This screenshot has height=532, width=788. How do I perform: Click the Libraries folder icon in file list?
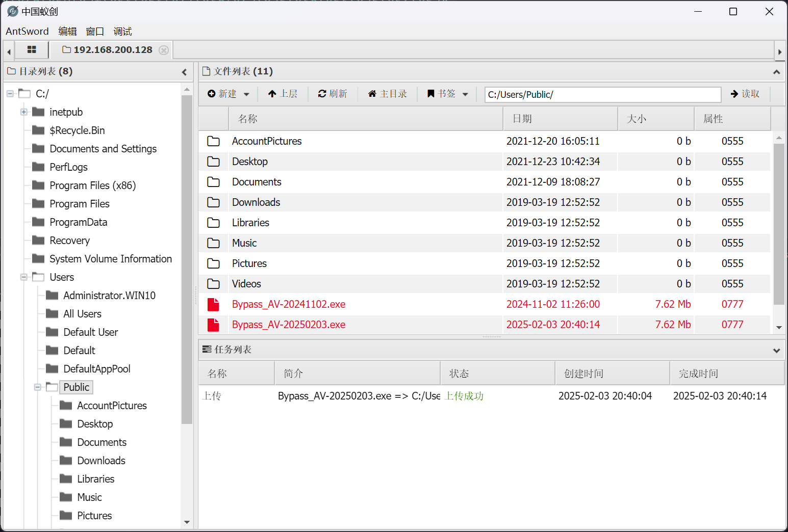(x=213, y=223)
